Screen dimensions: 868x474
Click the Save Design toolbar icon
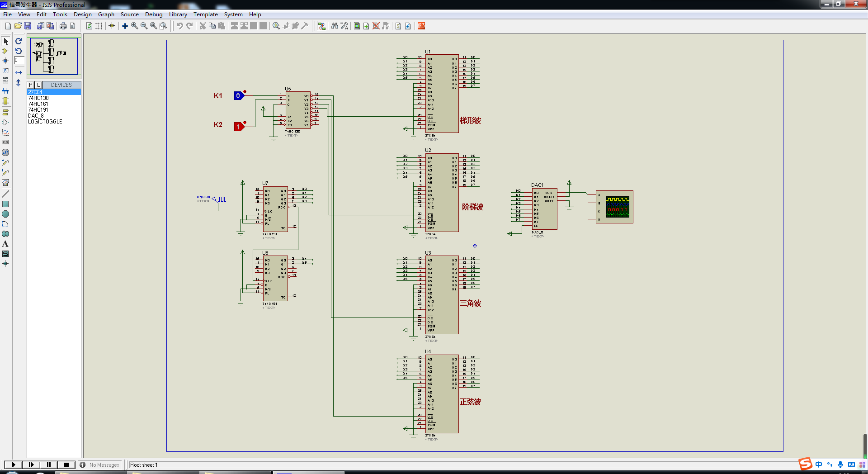(x=28, y=26)
